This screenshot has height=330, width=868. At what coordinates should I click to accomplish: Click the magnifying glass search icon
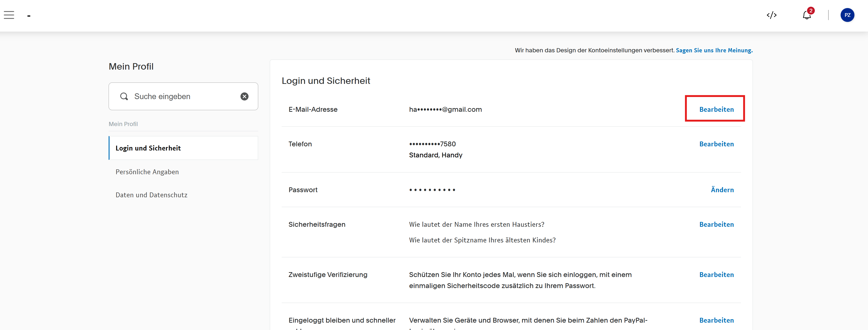click(124, 97)
